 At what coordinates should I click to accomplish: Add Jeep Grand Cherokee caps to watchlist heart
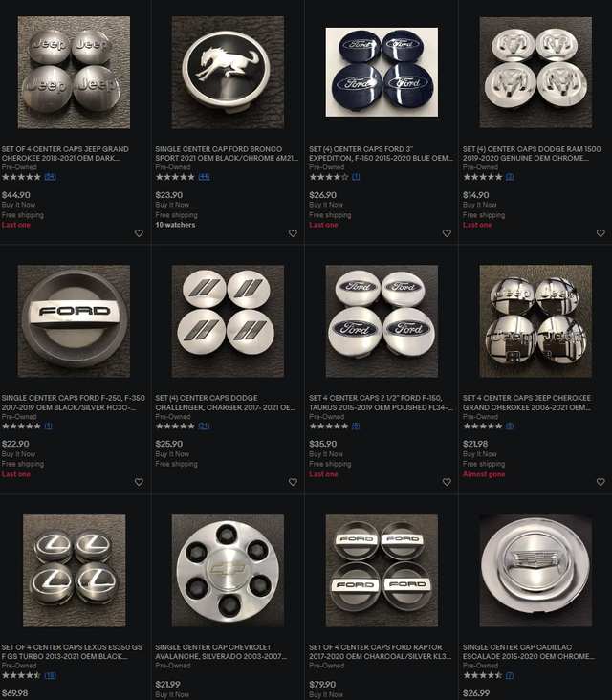coord(139,233)
